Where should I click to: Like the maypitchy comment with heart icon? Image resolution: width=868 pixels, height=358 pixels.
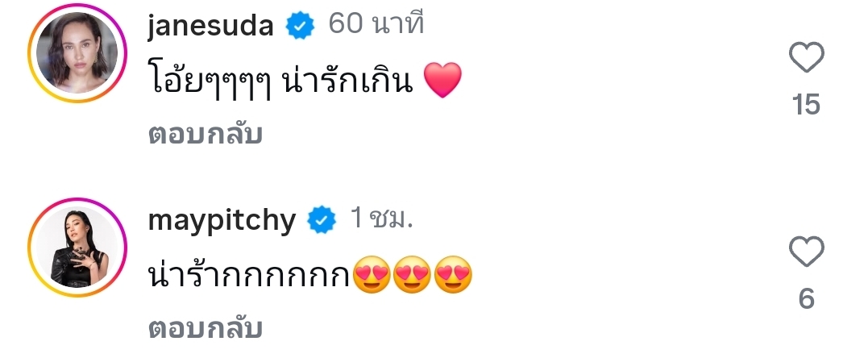tap(806, 253)
